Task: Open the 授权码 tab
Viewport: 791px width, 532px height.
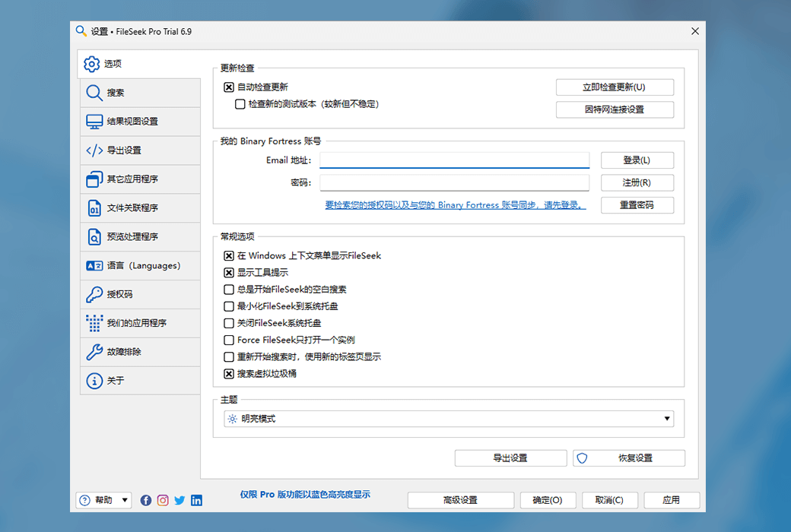Action: pos(140,294)
